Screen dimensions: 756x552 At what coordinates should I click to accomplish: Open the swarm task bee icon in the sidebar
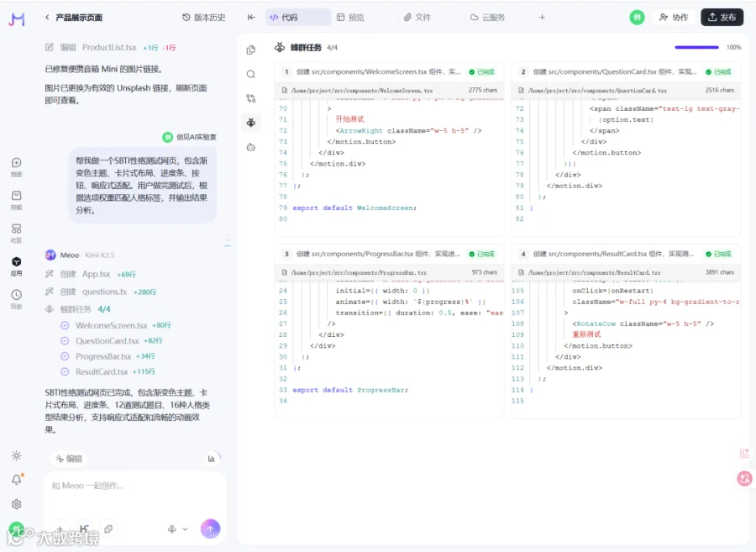(x=250, y=123)
